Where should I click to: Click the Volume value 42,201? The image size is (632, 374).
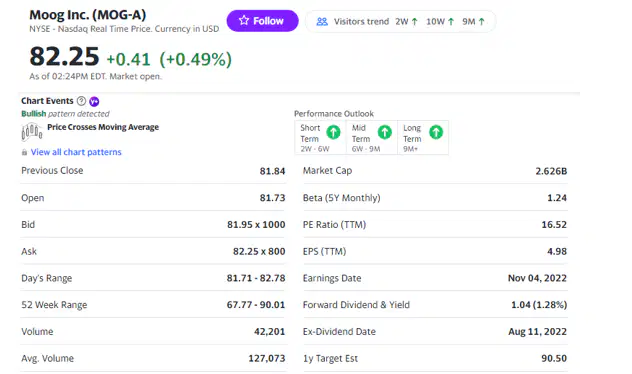270,332
